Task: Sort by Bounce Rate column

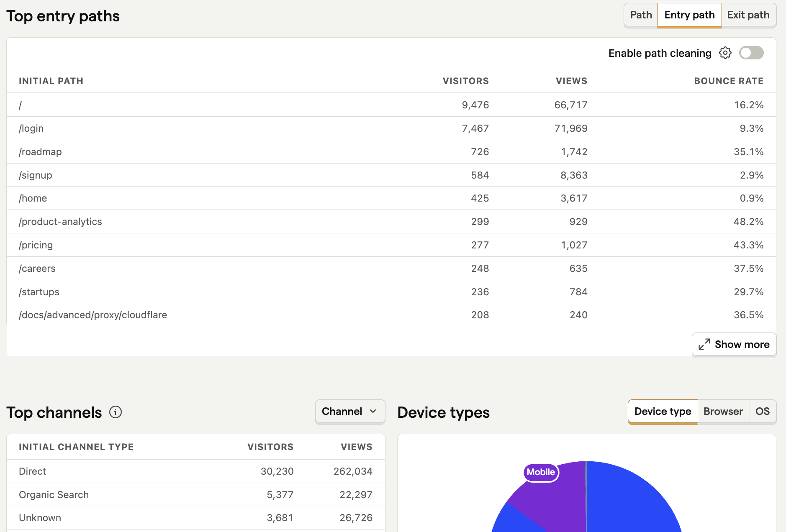Action: 729,81
